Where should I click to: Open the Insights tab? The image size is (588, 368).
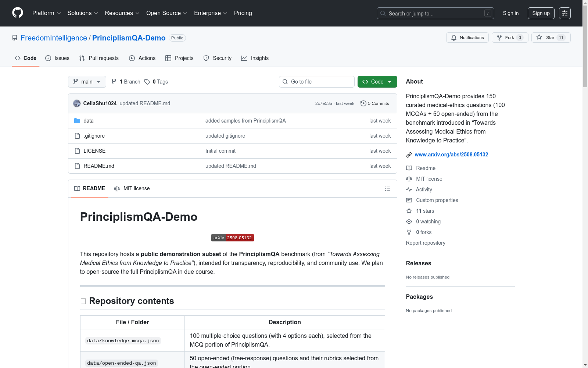pyautogui.click(x=255, y=58)
